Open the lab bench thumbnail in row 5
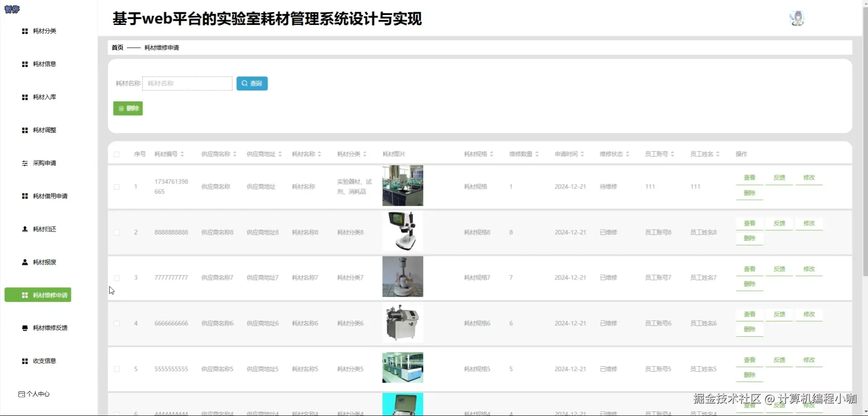The height and width of the screenshot is (416, 868). [x=403, y=368]
